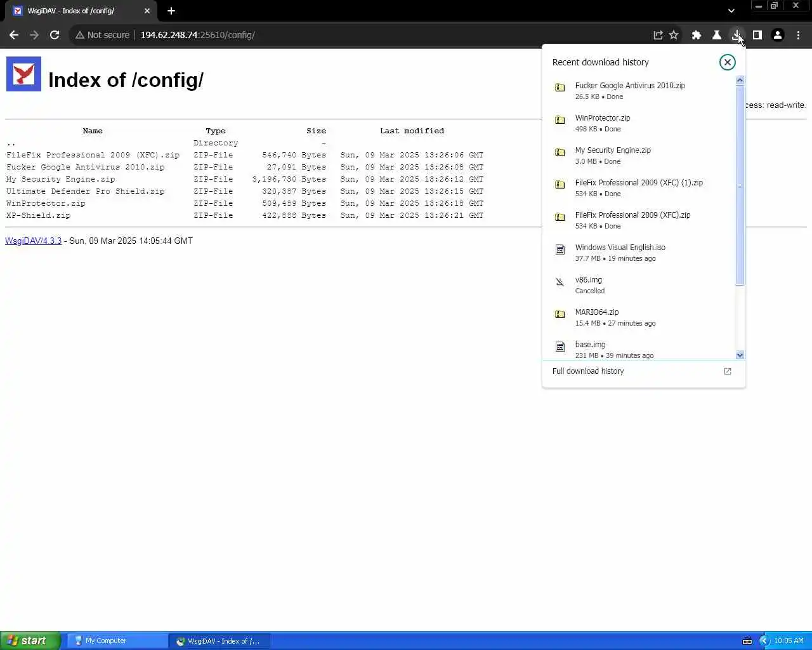Click the Size column header

tap(316, 131)
